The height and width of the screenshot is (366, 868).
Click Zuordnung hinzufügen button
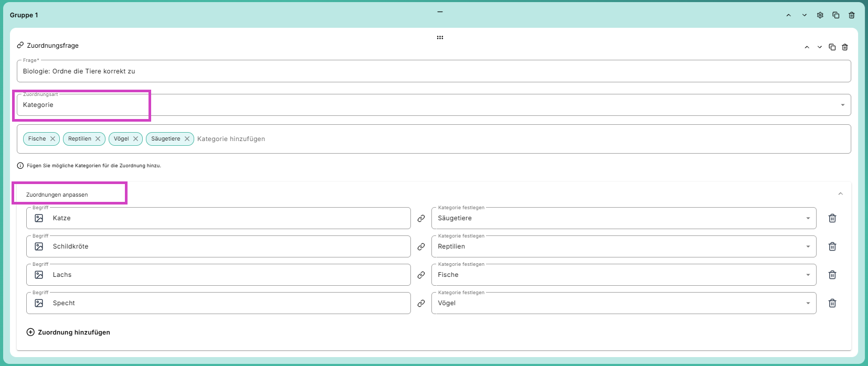coord(68,332)
